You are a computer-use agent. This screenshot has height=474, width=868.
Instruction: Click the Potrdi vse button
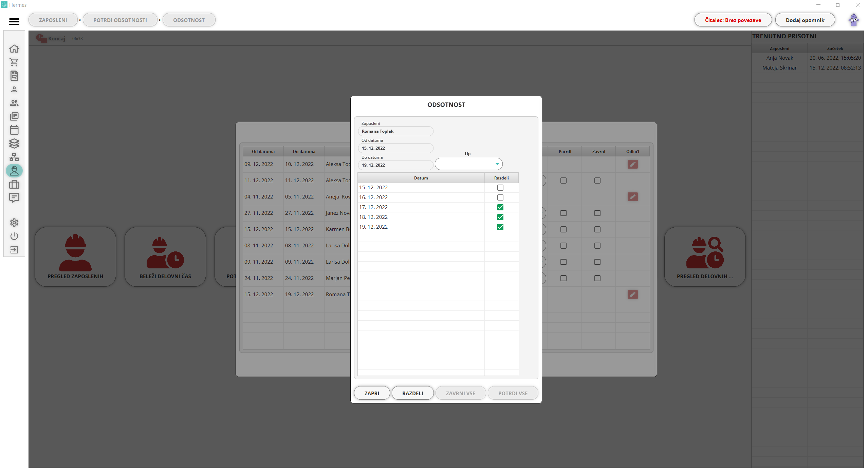point(513,393)
